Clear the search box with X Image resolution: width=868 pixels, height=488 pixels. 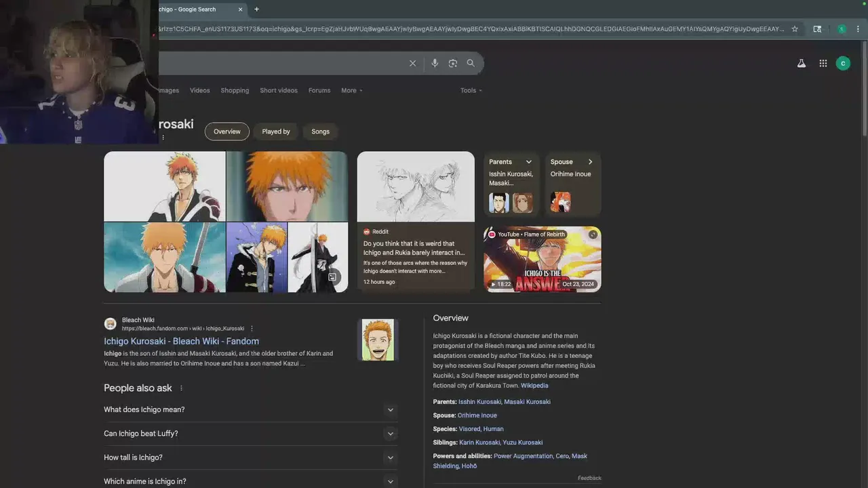point(412,63)
